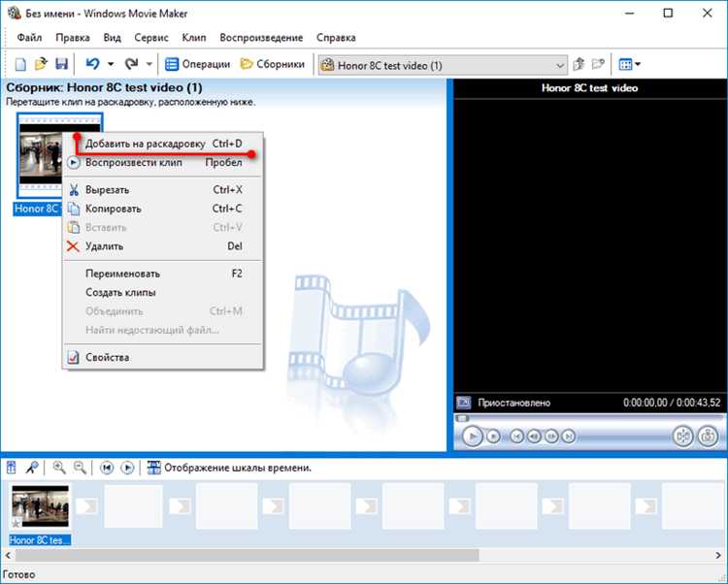Select Honor 8C clip on the storyboard

click(41, 506)
